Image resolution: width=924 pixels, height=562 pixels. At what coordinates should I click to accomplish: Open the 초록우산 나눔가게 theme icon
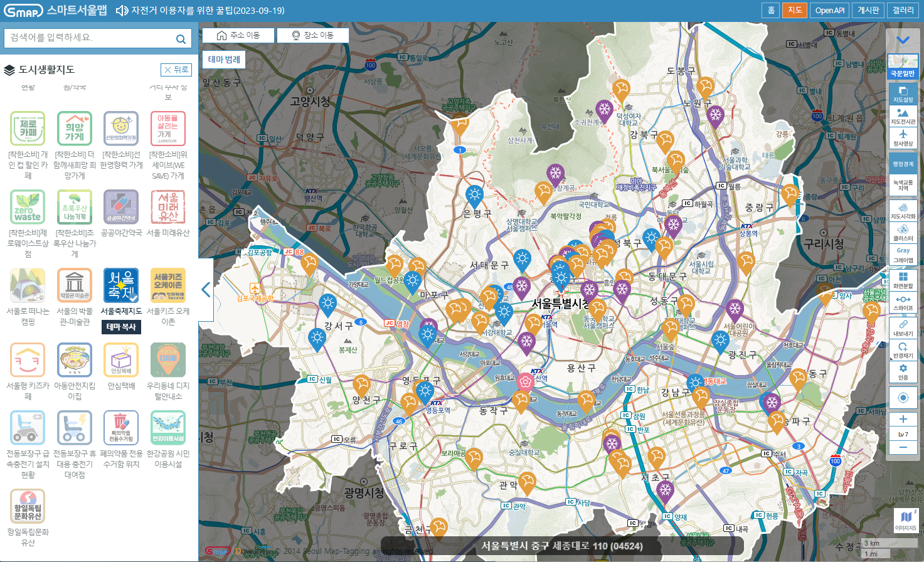[75, 207]
